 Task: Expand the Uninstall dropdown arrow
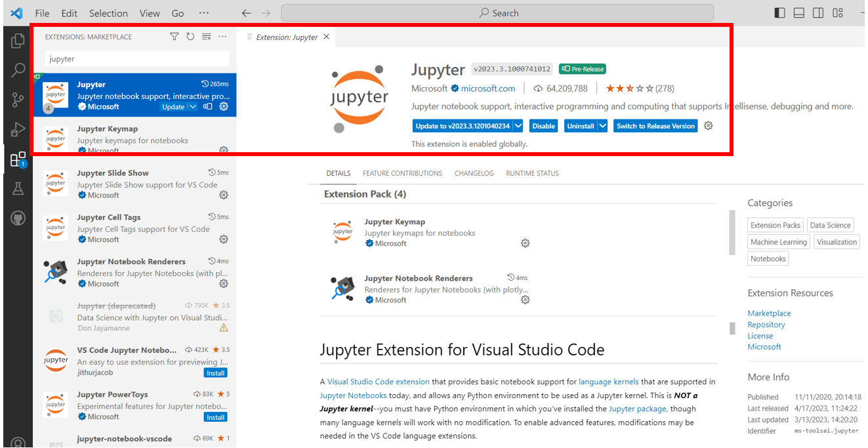(x=602, y=126)
